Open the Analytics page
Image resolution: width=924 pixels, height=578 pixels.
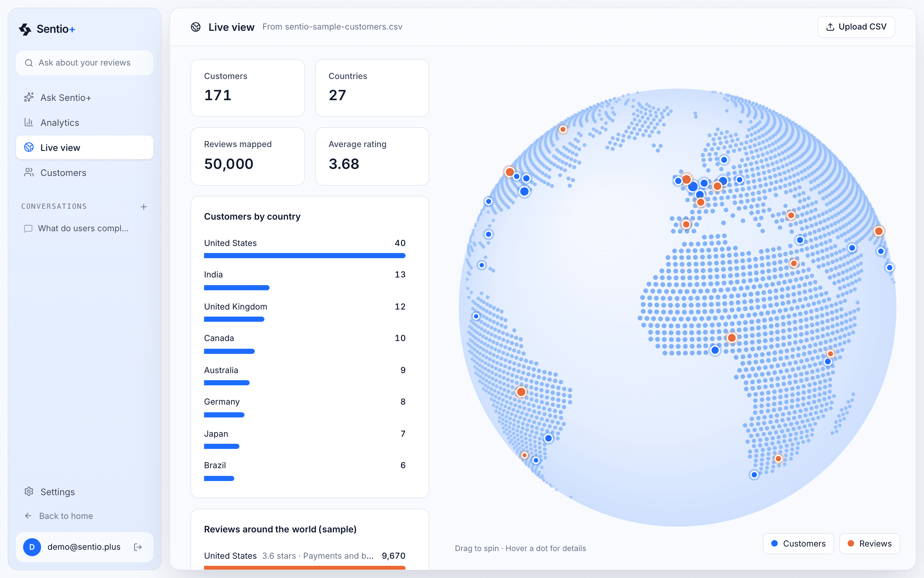[85, 122]
